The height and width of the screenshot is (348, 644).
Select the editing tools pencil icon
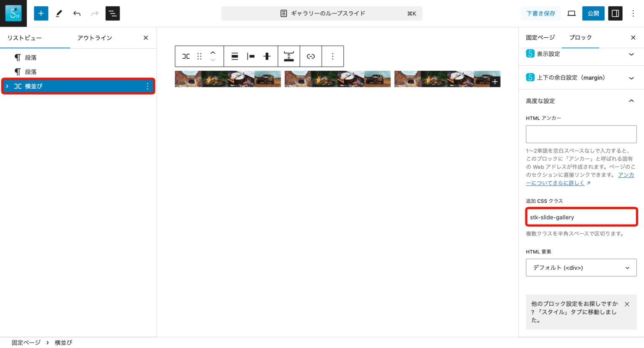pyautogui.click(x=59, y=13)
